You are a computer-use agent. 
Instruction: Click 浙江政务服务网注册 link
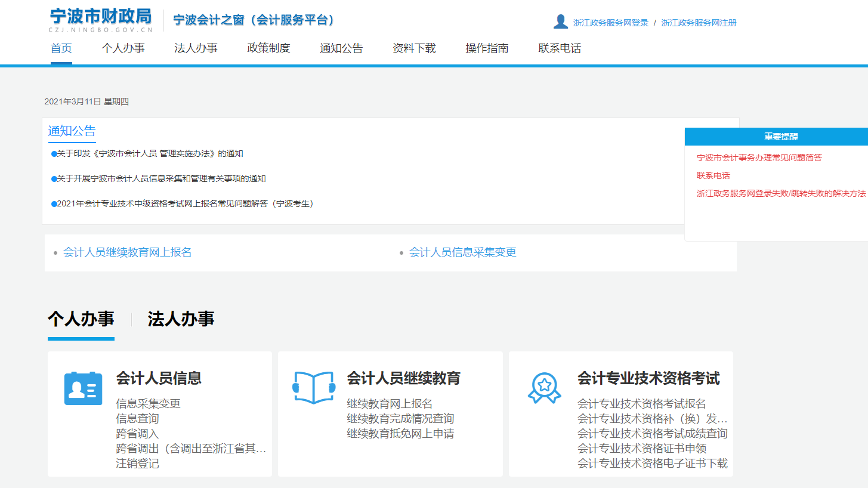point(699,23)
